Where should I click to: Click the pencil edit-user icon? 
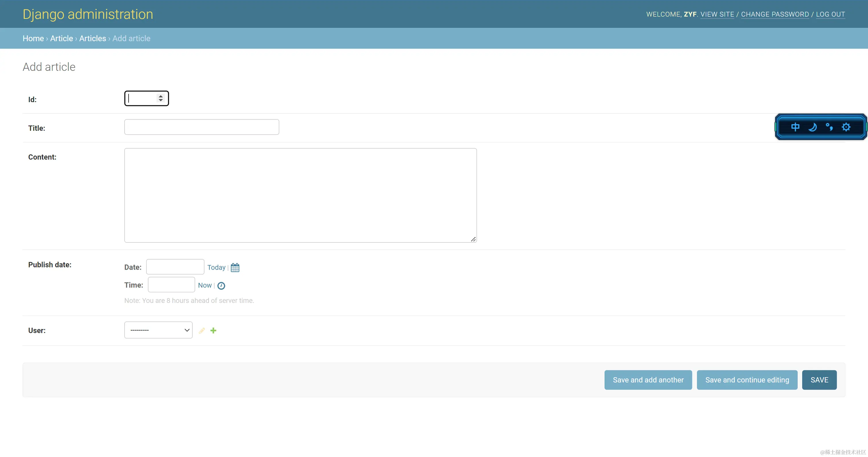click(x=201, y=330)
